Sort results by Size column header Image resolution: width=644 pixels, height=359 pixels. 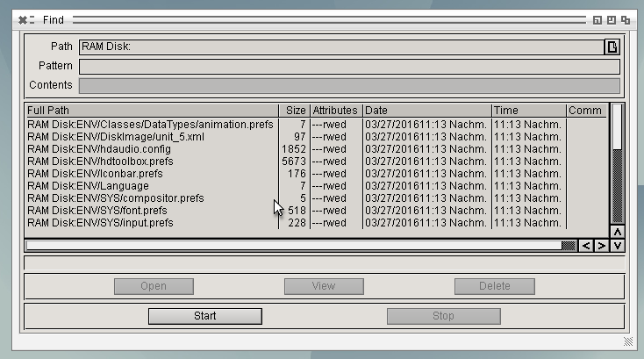[296, 111]
